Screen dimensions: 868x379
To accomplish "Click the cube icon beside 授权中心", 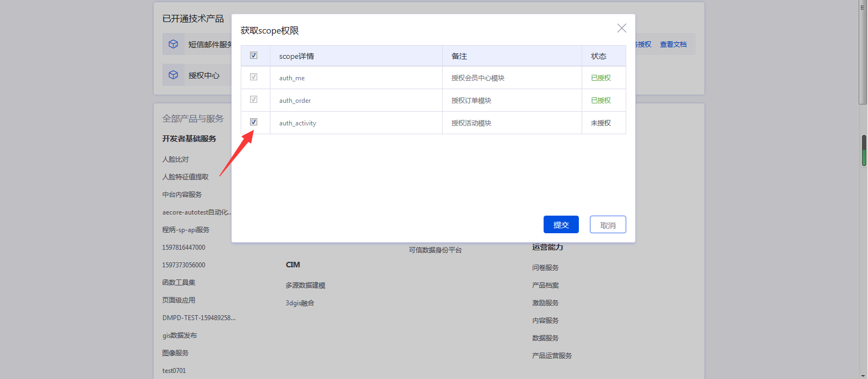I will pyautogui.click(x=173, y=75).
